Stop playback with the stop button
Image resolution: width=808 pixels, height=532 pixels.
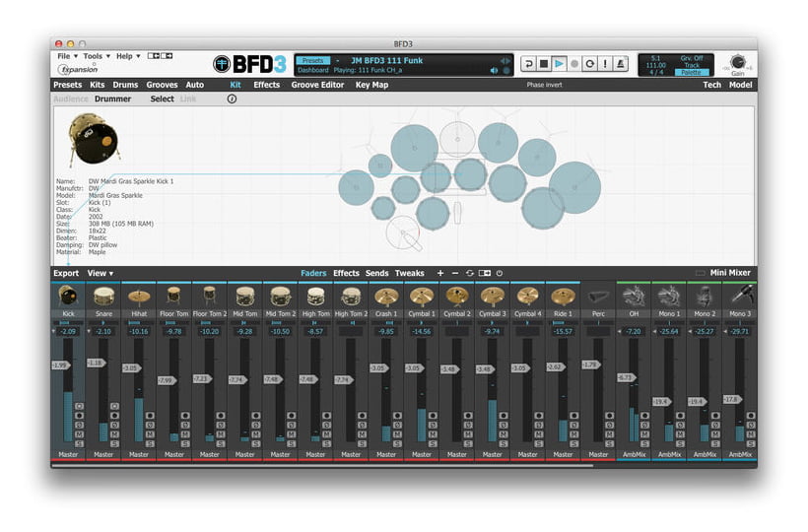click(544, 64)
